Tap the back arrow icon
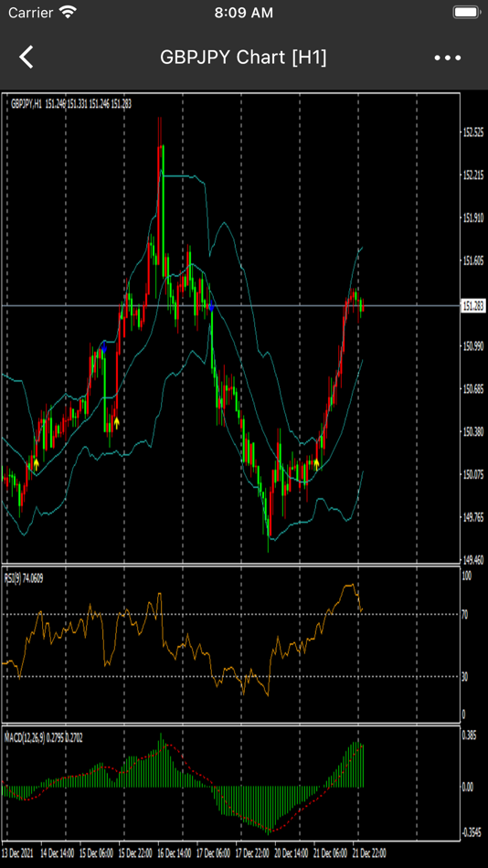This screenshot has height=868, width=488. click(27, 57)
